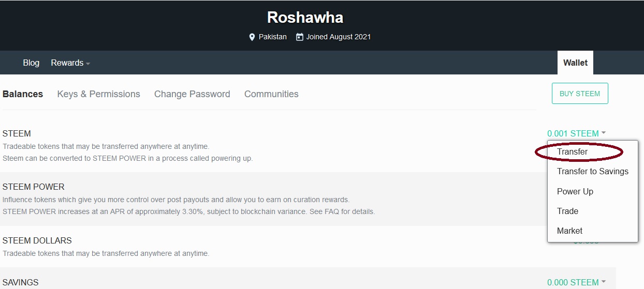
Task: Click the STEEM POWER heading
Action: [34, 187]
